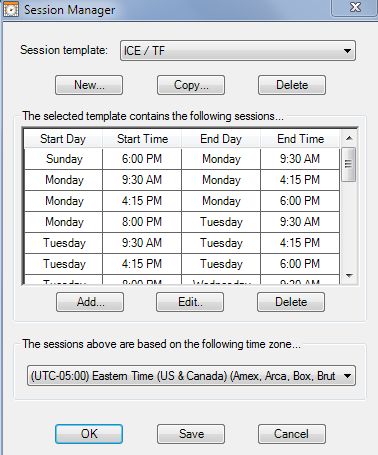Add a new session with Add... button
378x455 pixels.
click(x=90, y=302)
